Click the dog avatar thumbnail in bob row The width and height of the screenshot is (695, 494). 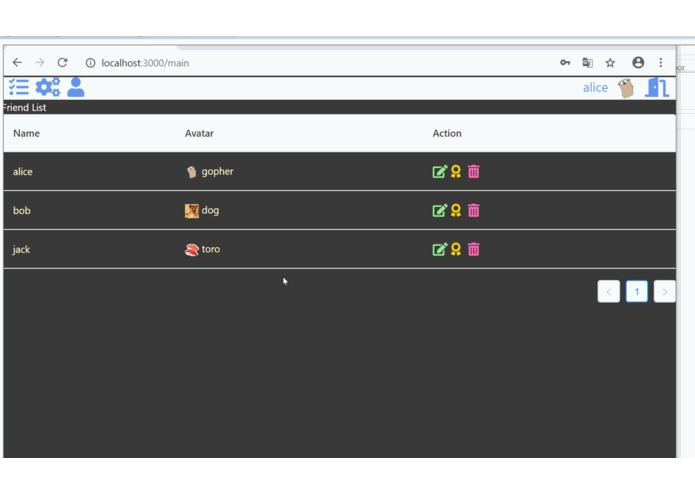tap(191, 211)
